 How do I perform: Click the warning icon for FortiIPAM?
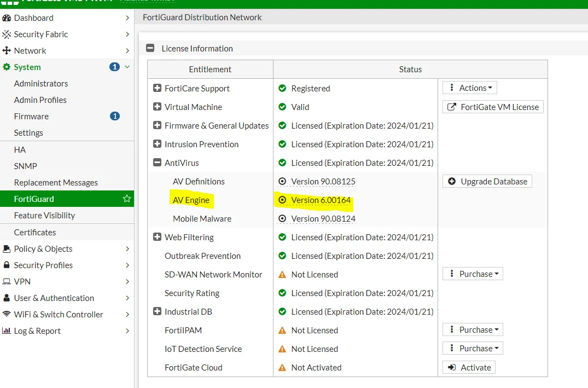click(x=282, y=331)
